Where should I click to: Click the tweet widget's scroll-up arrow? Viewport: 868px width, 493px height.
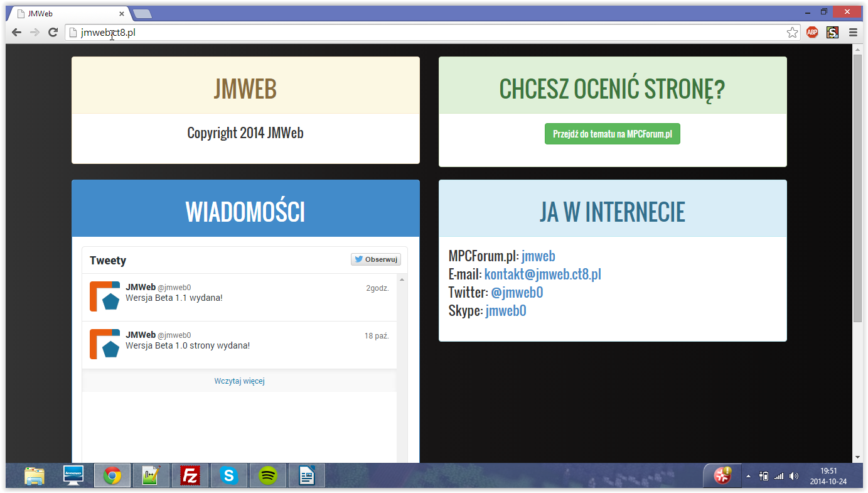[402, 279]
